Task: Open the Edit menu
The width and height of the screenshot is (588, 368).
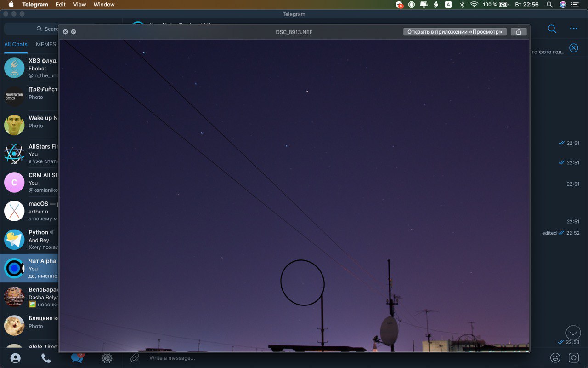Action: tap(61, 5)
